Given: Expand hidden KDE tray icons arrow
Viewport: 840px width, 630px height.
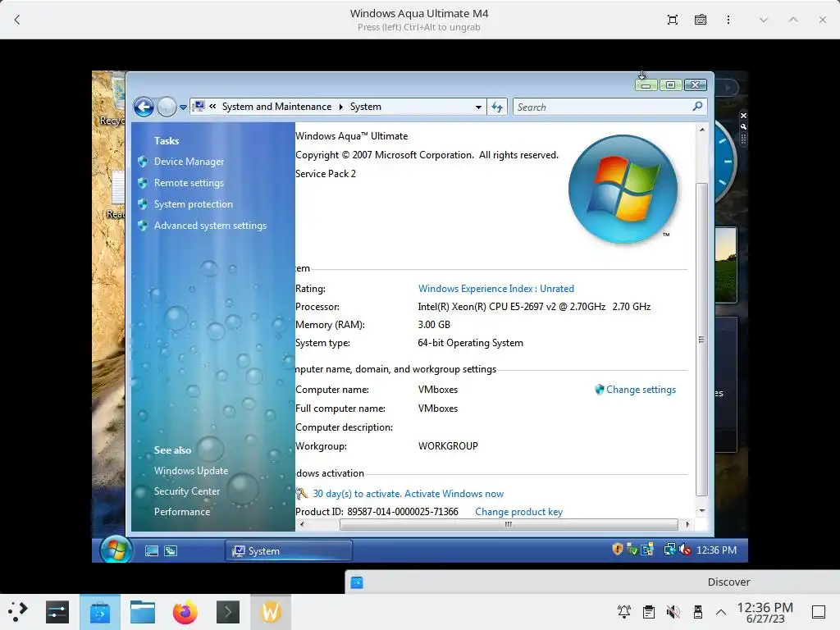Looking at the screenshot, I should coord(721,612).
